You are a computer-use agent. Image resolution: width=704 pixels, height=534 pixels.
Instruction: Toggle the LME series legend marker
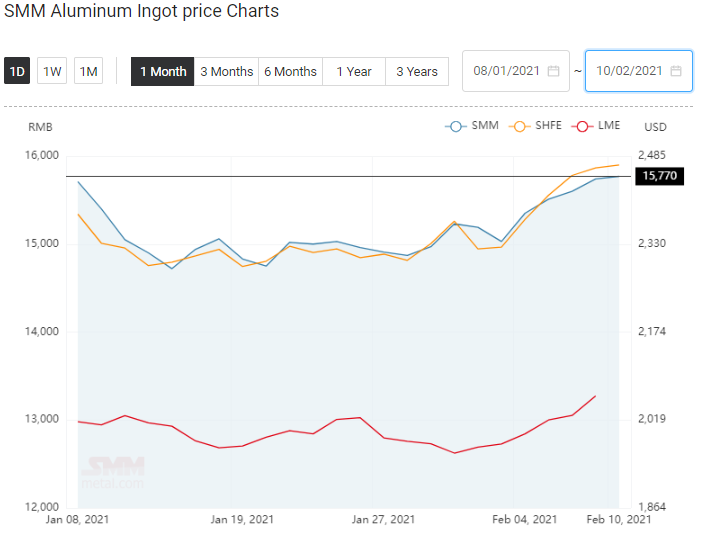582,126
